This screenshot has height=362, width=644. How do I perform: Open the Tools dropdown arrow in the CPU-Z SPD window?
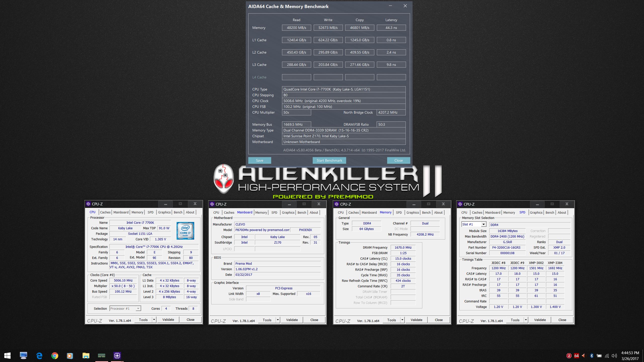coord(526,320)
